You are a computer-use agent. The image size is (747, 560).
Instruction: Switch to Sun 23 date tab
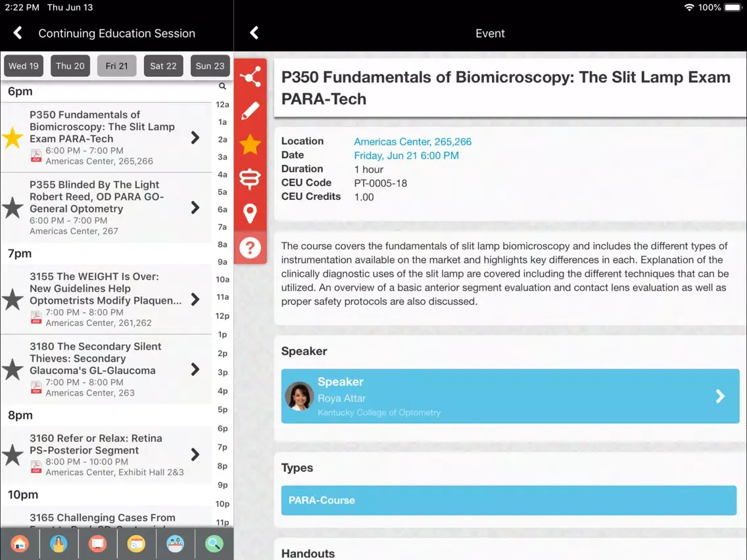coord(210,66)
